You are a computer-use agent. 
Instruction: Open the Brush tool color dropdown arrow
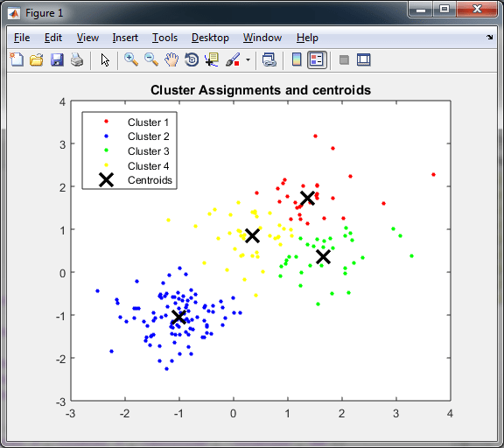[x=248, y=59]
